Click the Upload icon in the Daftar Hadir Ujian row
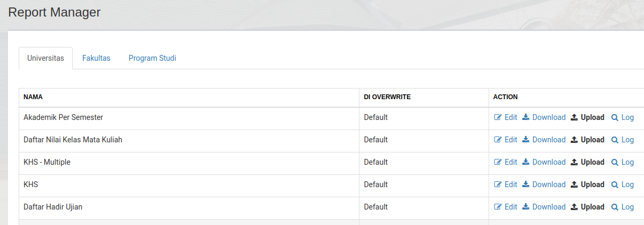The height and width of the screenshot is (225, 644). [x=575, y=207]
